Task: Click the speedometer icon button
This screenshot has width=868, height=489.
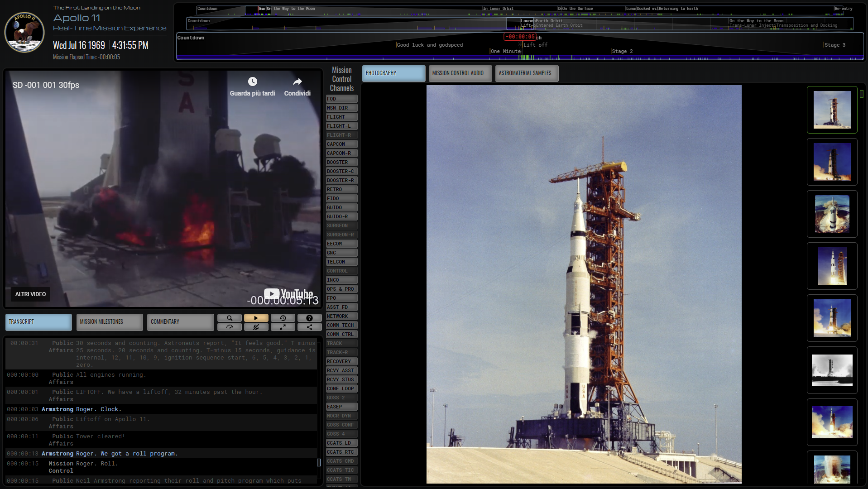Action: pyautogui.click(x=229, y=327)
